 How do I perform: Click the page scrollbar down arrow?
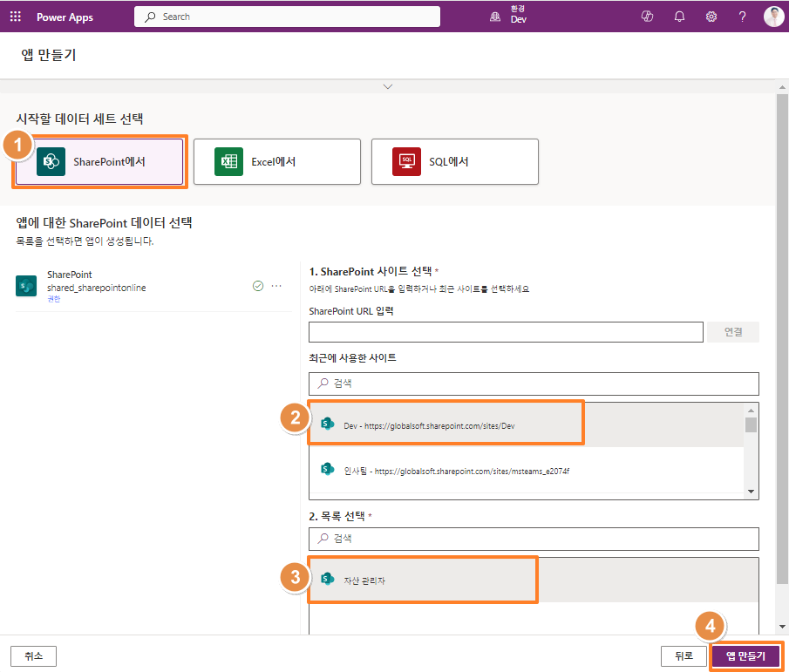[782, 627]
